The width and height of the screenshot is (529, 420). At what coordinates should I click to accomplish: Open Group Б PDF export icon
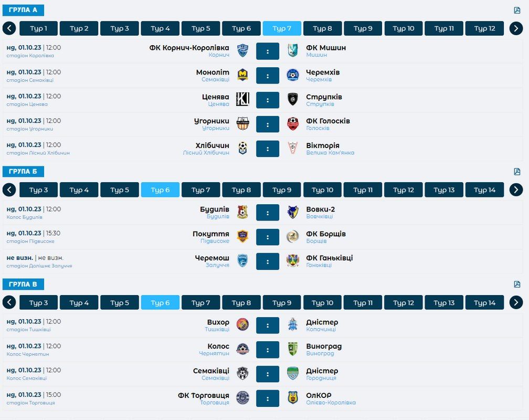[x=517, y=172]
